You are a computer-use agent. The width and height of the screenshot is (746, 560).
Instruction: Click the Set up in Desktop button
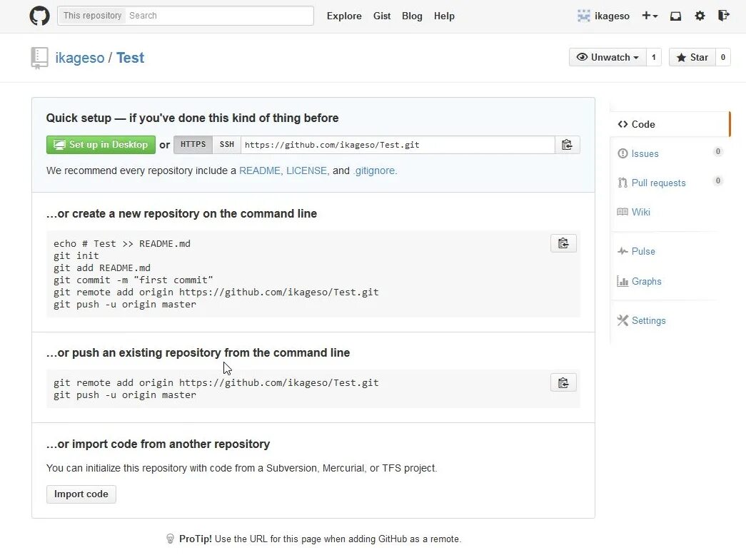101,145
